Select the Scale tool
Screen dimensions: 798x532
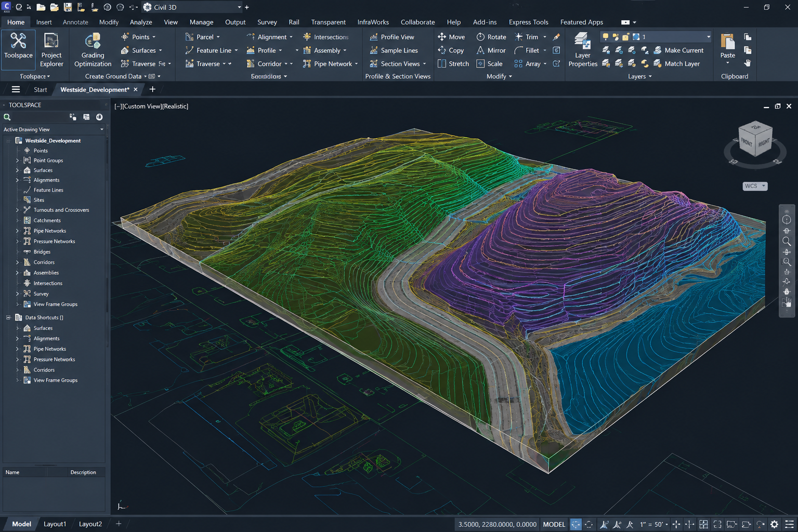490,64
